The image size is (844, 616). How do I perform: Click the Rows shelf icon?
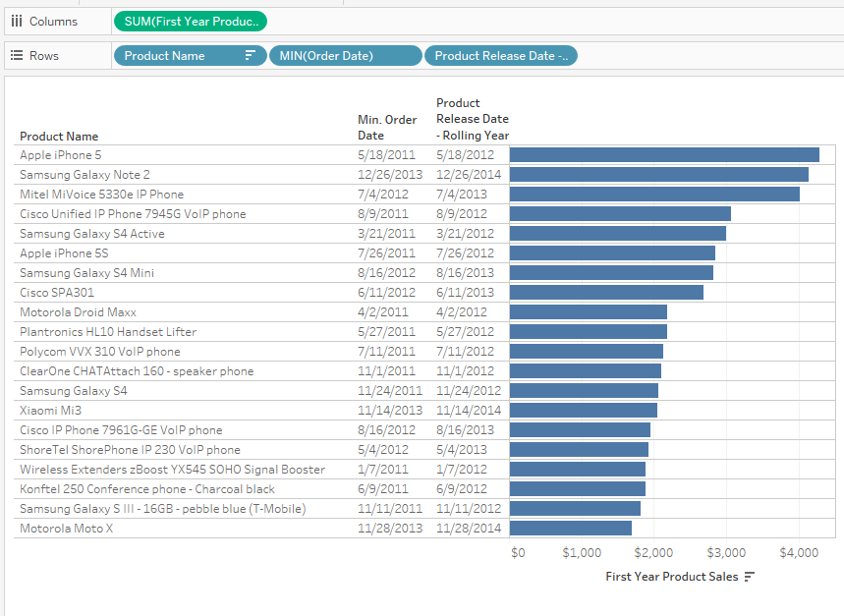[17, 56]
